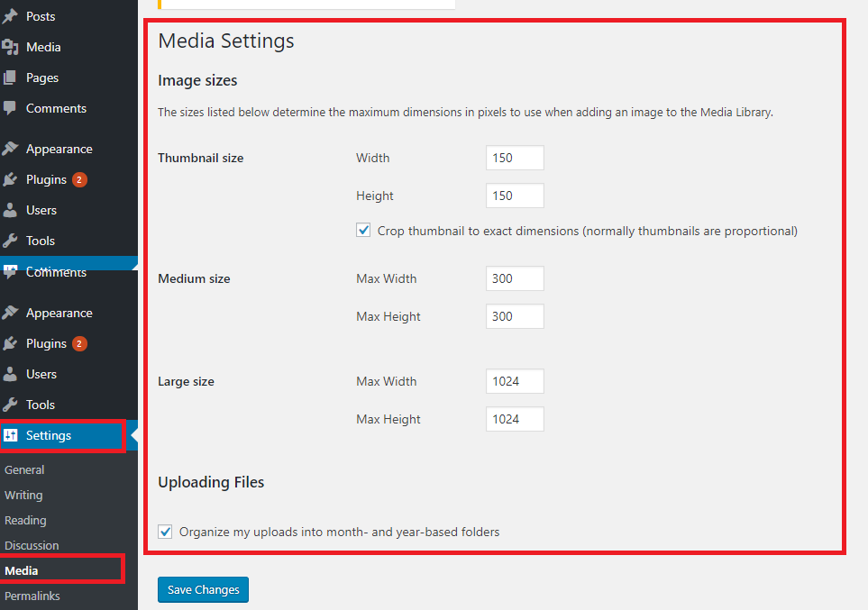Click the Posts pushpin icon
Screen dimensions: 868x610
point(10,16)
